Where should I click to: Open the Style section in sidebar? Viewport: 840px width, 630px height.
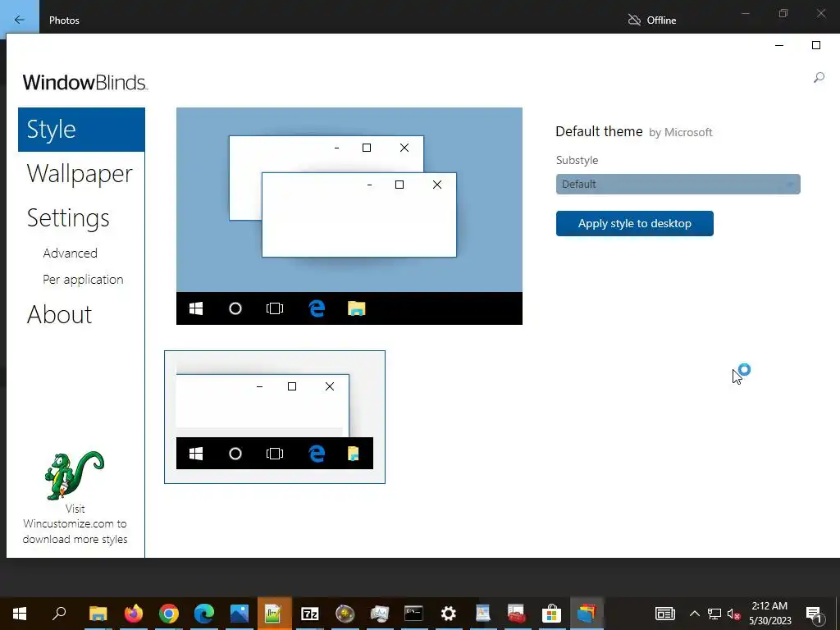pos(81,130)
